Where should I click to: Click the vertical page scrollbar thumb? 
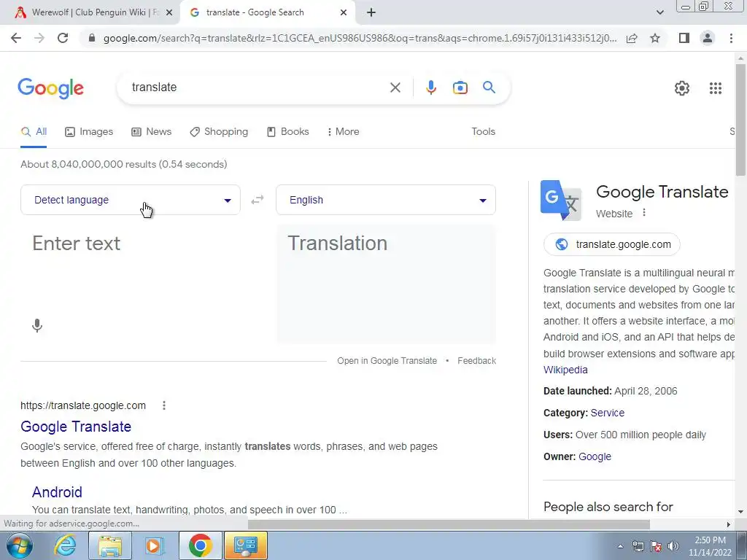(740, 119)
